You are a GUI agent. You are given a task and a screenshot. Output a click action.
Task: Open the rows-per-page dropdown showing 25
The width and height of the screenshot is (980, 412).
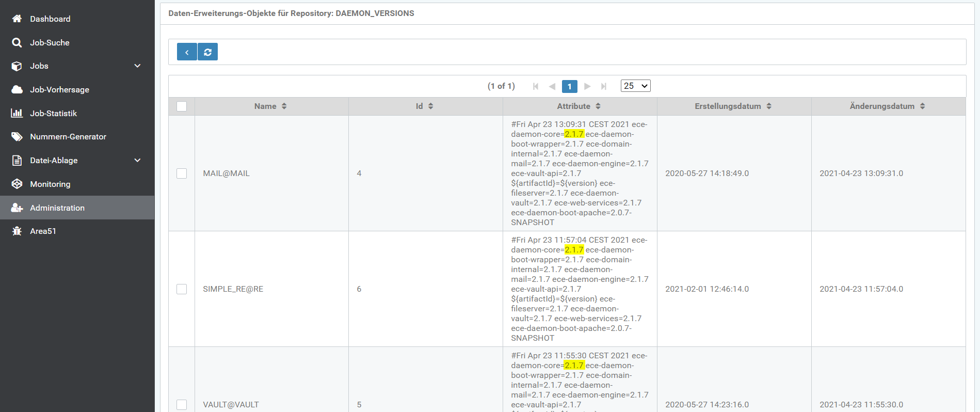(635, 86)
